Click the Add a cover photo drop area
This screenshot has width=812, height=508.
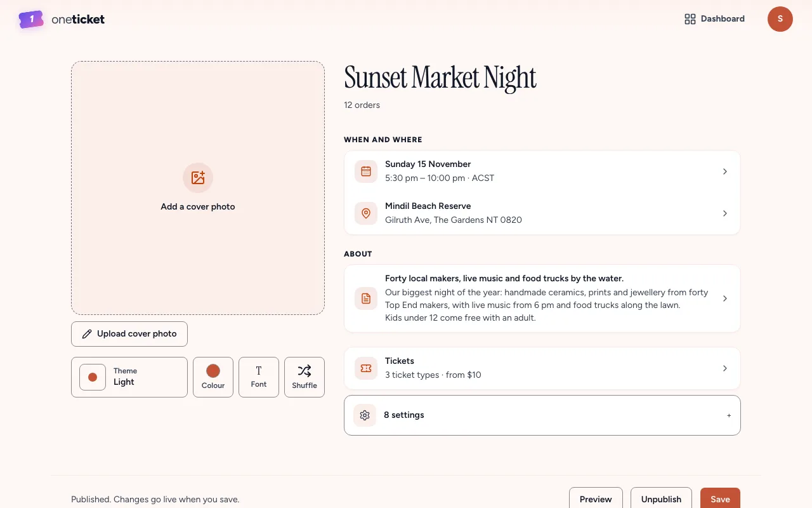coord(198,188)
